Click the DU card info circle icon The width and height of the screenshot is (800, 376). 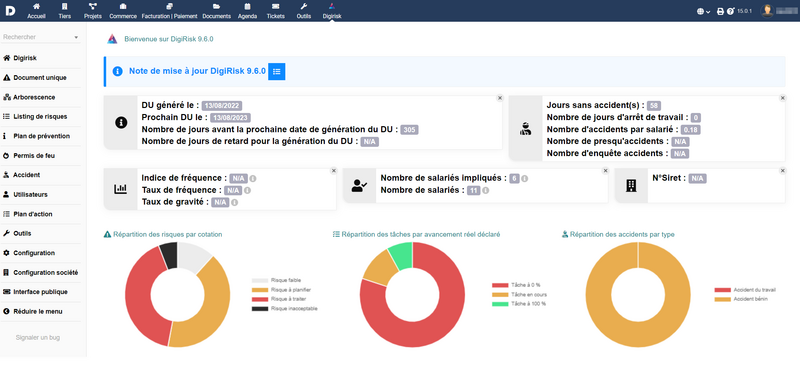(121, 122)
